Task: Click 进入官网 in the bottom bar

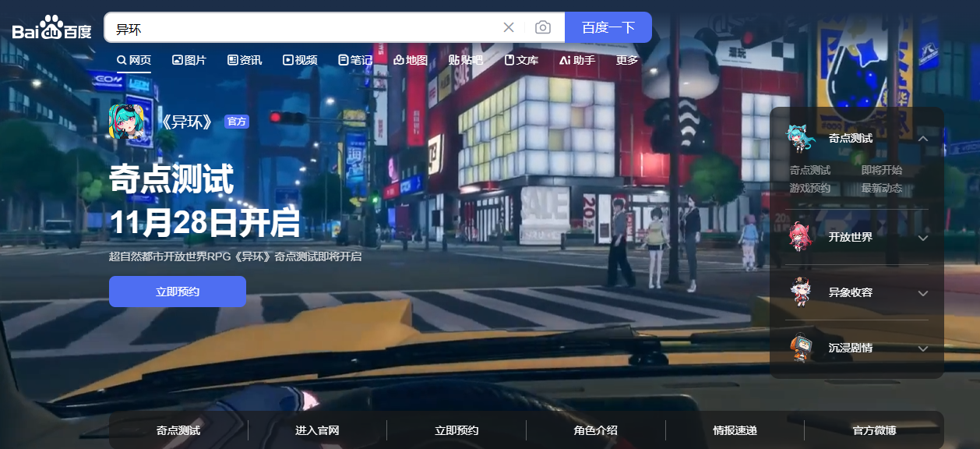Action: (317, 430)
